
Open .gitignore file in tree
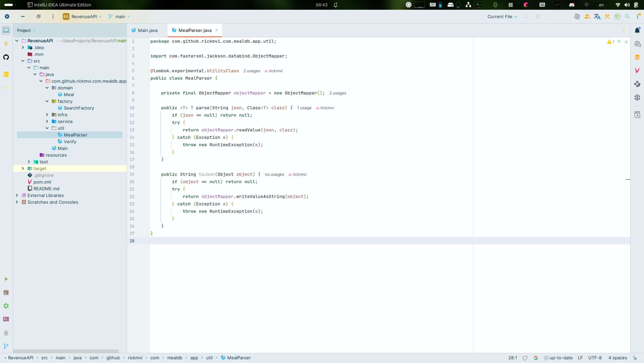[44, 175]
